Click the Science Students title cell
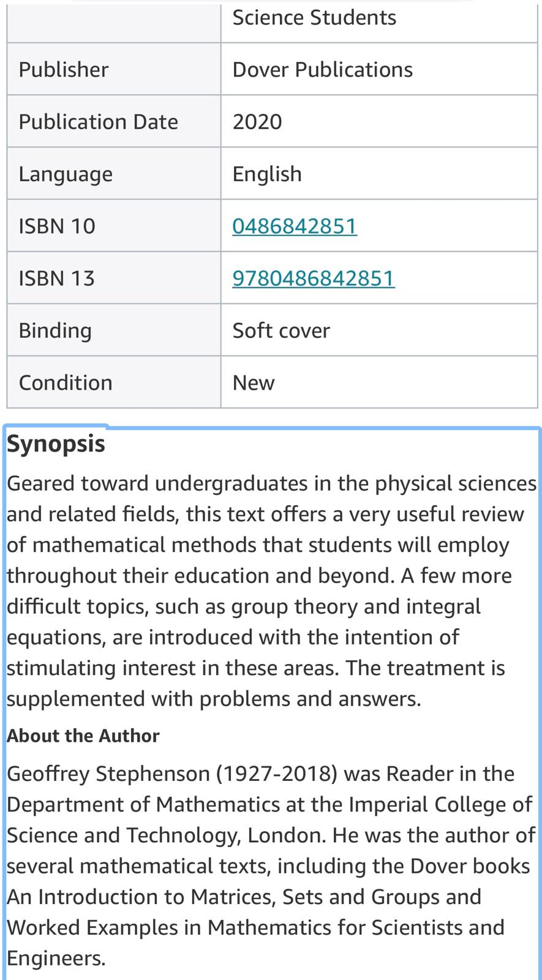The image size is (542, 980). point(314,18)
